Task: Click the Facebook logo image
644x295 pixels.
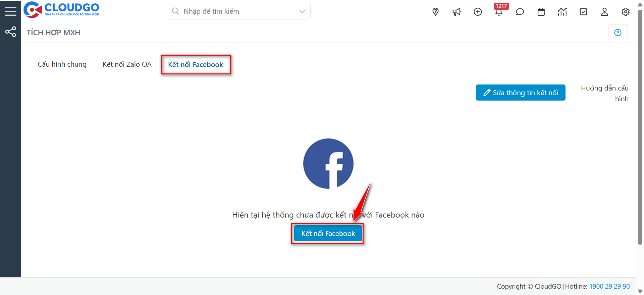Action: (328, 164)
